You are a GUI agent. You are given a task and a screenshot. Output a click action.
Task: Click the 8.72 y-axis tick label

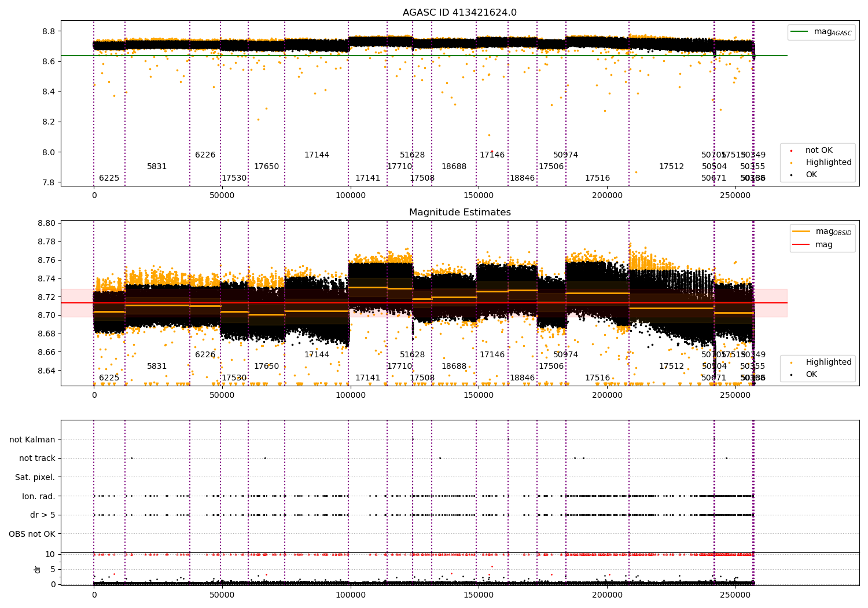coord(46,297)
